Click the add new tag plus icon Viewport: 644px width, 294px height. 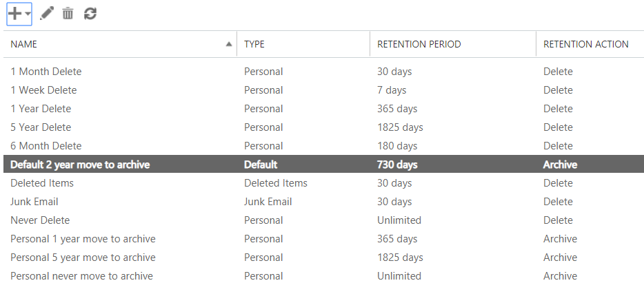14,14
